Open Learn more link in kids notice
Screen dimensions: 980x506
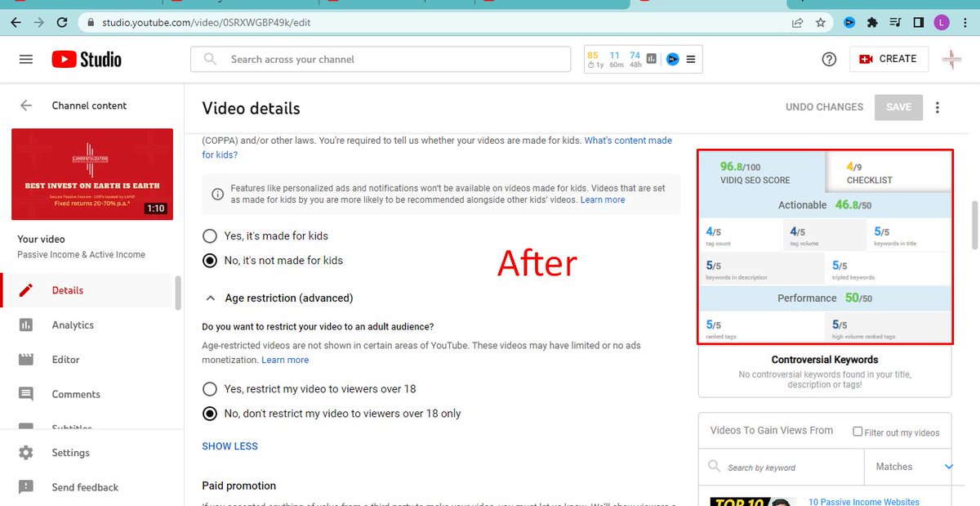click(603, 199)
